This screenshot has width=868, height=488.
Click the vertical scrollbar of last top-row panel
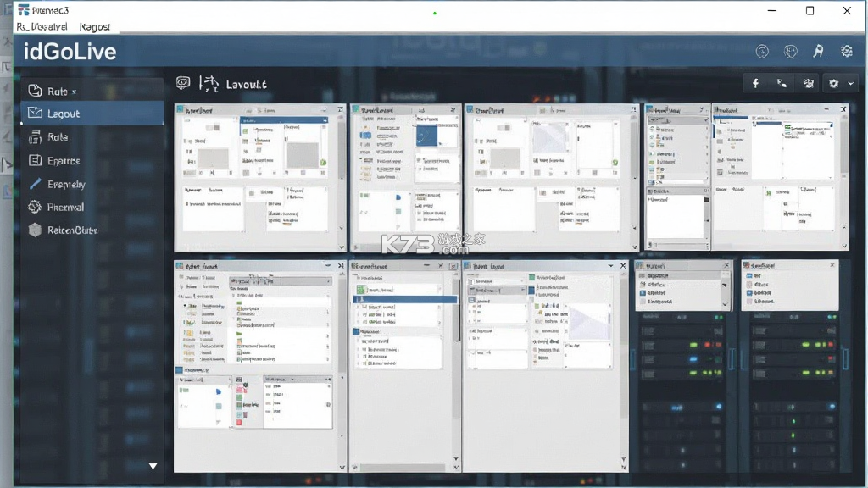click(843, 178)
